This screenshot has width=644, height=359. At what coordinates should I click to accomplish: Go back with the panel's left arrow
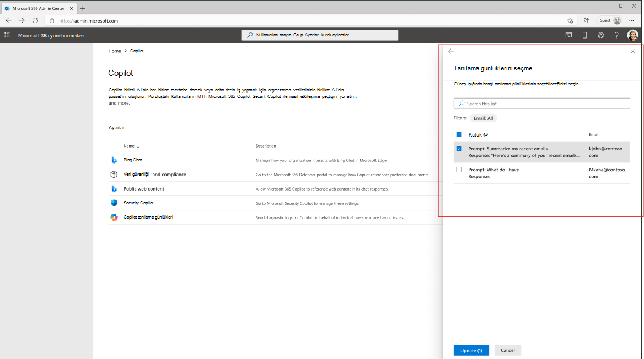tap(451, 51)
